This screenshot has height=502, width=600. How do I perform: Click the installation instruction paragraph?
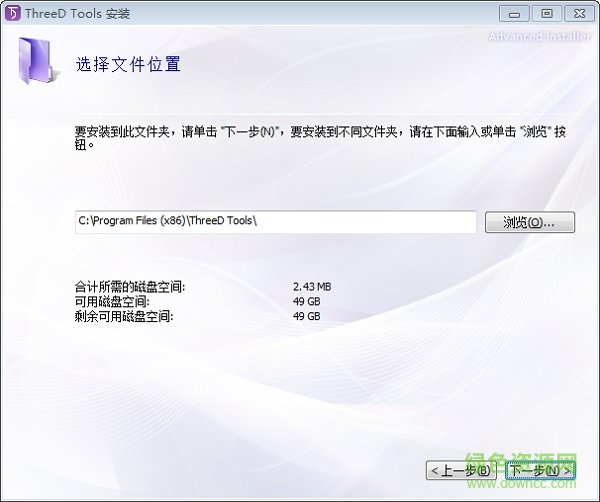[x=320, y=138]
